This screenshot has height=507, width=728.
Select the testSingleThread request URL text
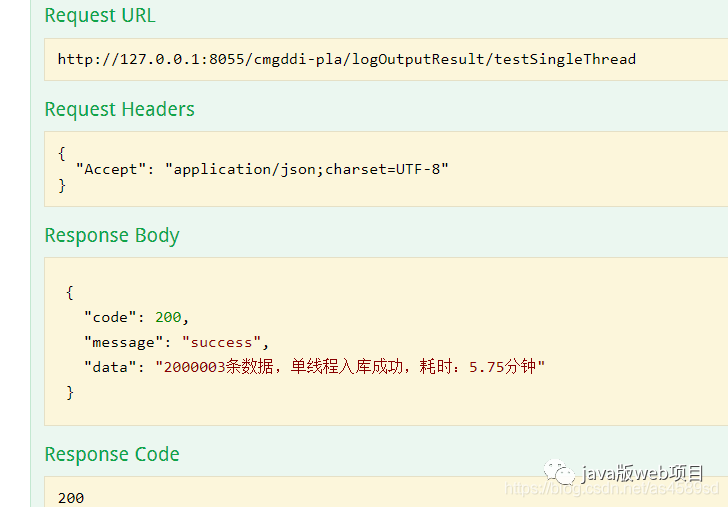click(x=346, y=59)
